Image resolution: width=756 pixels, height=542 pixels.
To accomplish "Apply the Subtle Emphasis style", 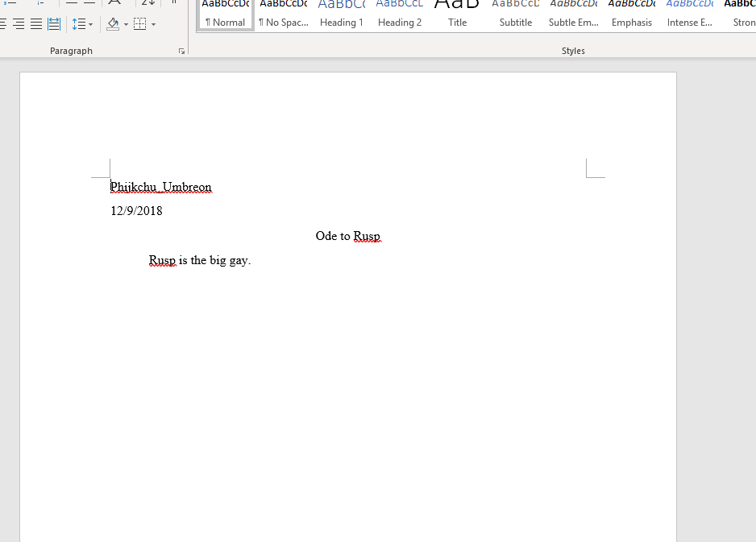I will pyautogui.click(x=574, y=15).
